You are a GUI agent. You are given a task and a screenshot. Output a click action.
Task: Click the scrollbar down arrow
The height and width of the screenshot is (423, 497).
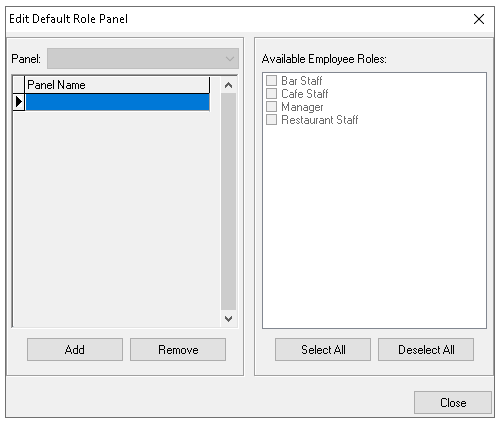228,319
